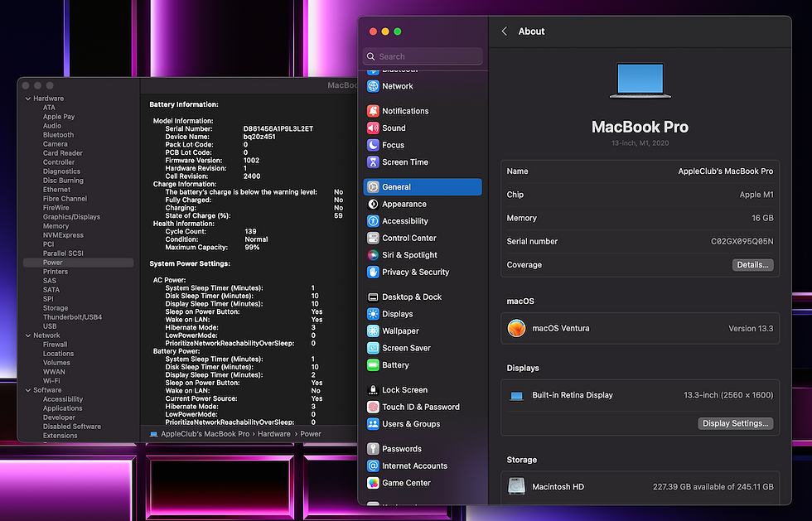
Task: Select Bluetooth in System Information sidebar
Action: pyautogui.click(x=58, y=135)
